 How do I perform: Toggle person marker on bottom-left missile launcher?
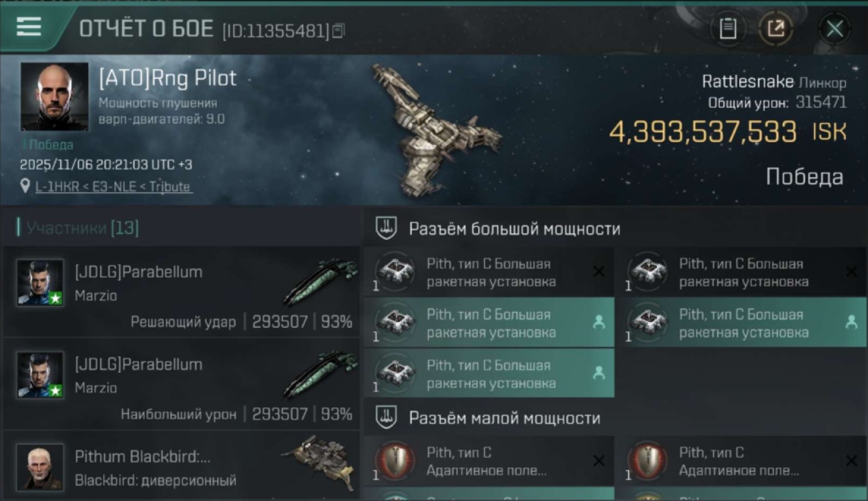click(599, 373)
